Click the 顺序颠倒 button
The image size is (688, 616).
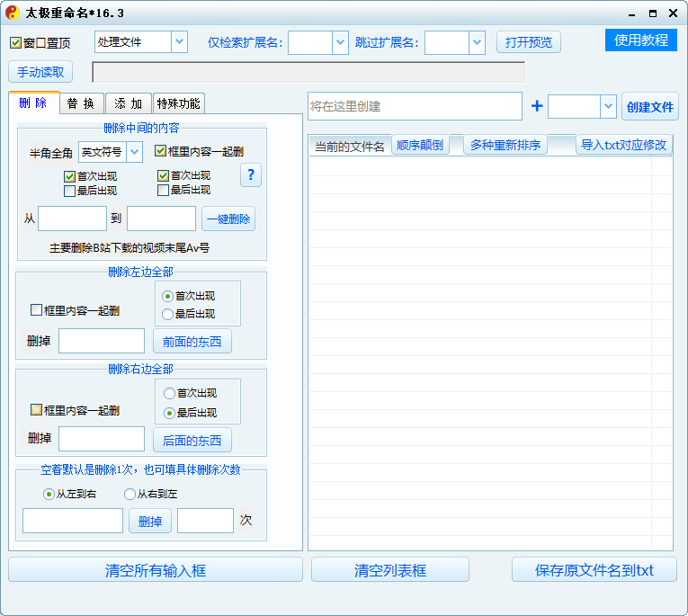coord(420,145)
